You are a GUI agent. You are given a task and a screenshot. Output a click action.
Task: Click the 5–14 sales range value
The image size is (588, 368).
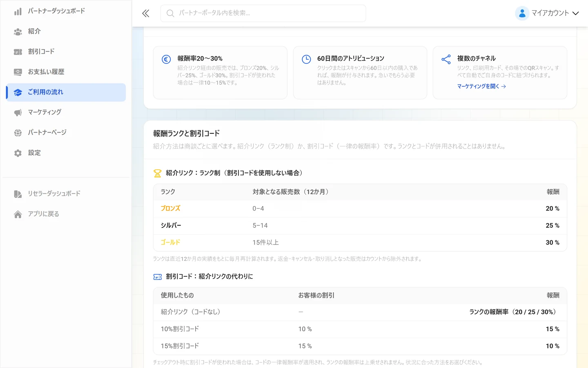click(x=260, y=226)
